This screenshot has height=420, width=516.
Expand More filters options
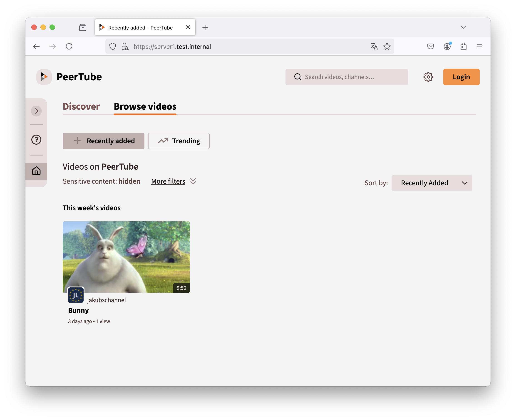173,181
